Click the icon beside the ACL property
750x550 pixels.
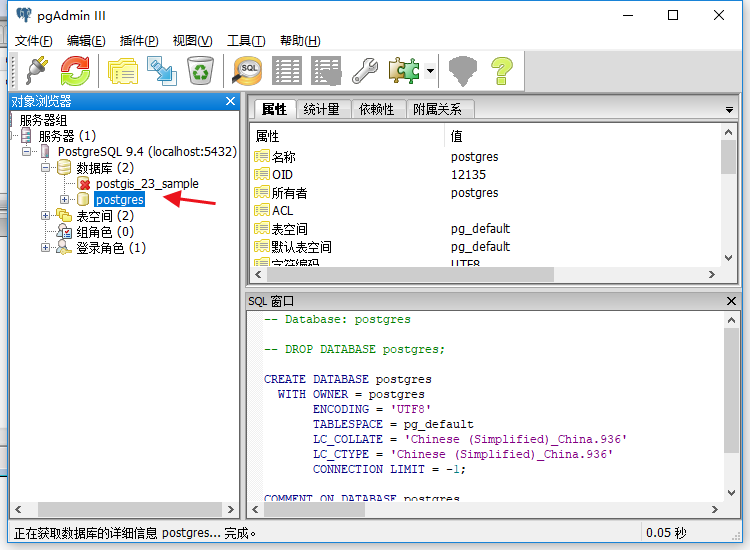pos(262,210)
